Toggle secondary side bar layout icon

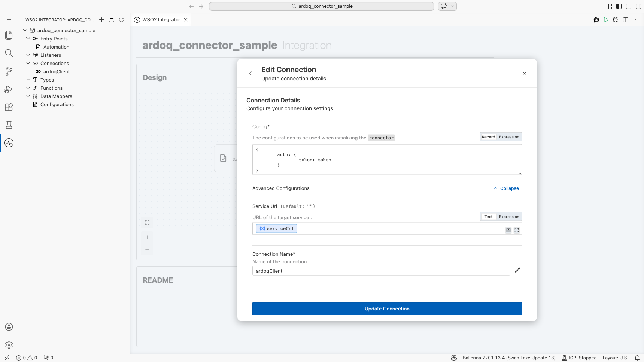pyautogui.click(x=638, y=6)
